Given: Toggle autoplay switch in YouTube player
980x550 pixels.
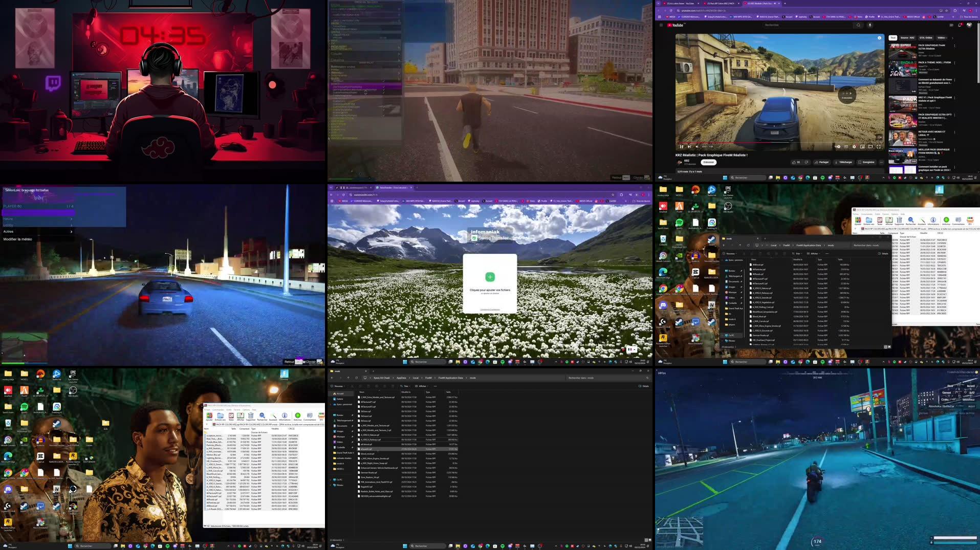Looking at the screenshot, I should click(838, 146).
